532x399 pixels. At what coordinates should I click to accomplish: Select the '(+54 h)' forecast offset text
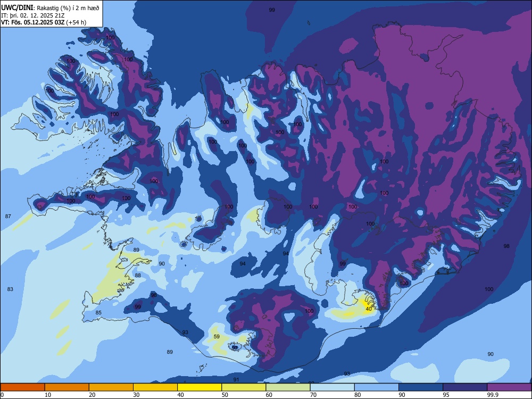point(76,22)
